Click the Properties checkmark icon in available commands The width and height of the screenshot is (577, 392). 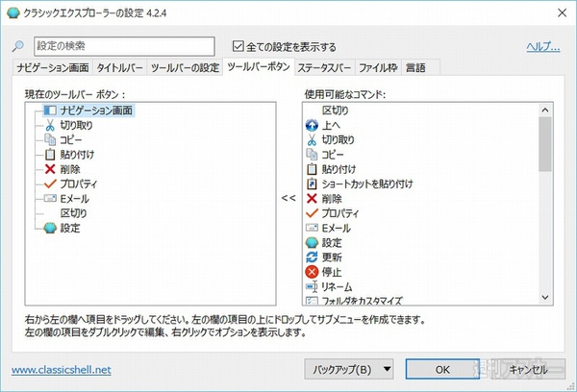pos(312,213)
